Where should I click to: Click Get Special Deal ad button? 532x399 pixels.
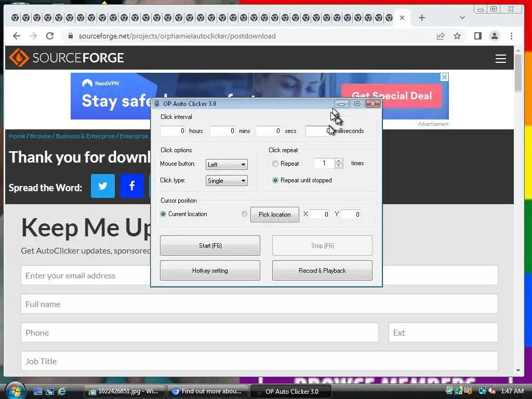coord(392,96)
